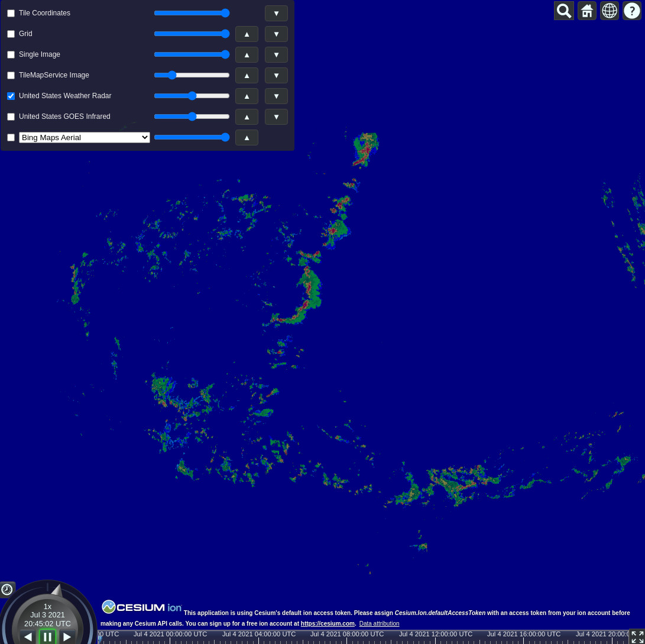Toggle fullscreen with the expand icon
The image size is (645, 644).
pos(637,637)
